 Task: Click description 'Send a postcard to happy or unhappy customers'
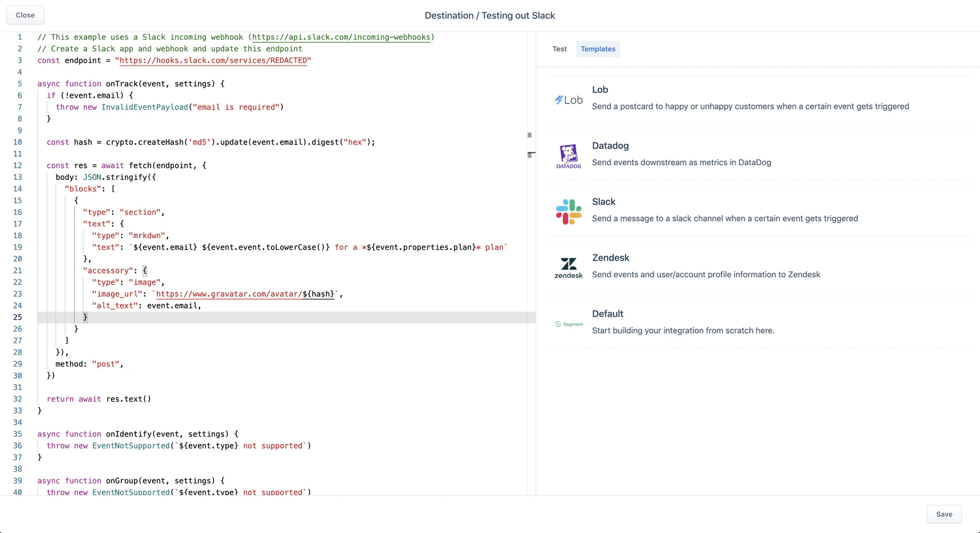750,106
